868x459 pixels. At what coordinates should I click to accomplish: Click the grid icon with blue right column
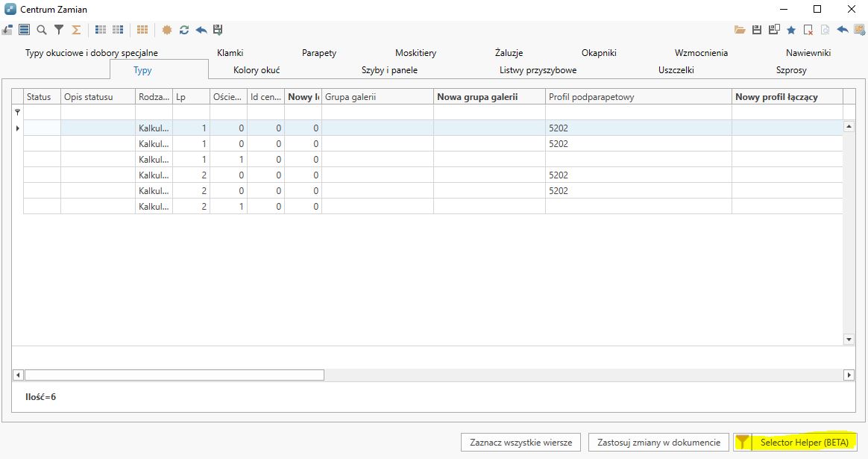pos(118,30)
